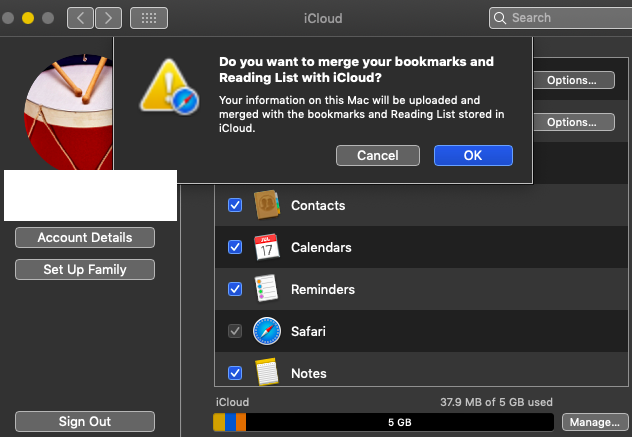This screenshot has height=437, width=632.
Task: Open Account Details
Action: (85, 237)
